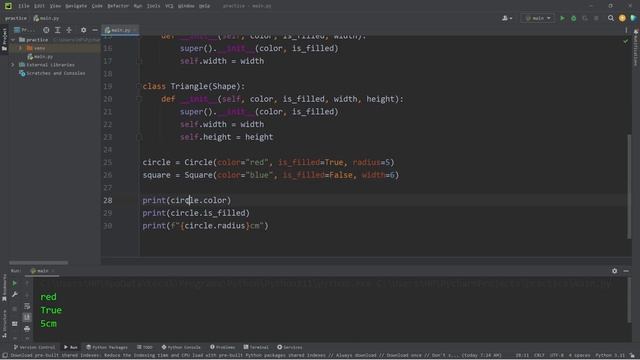
Task: Rerun main in Run panel
Action: click(15, 283)
